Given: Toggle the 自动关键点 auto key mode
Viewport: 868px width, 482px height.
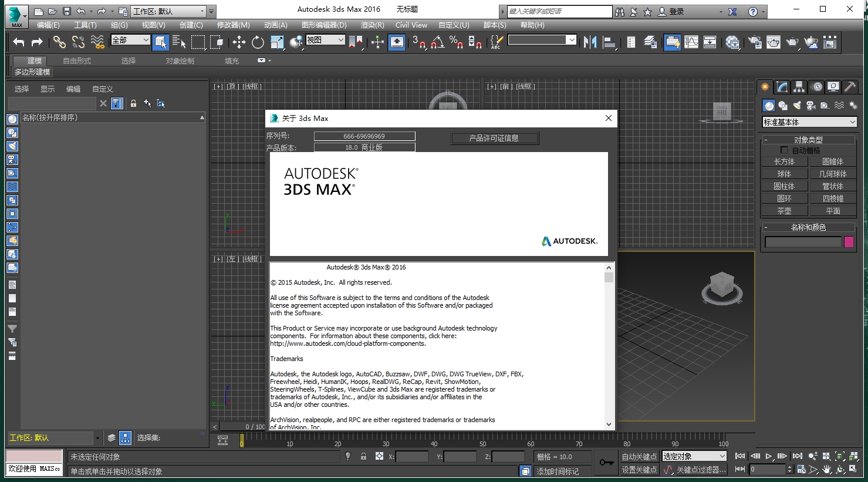Looking at the screenshot, I should 639,456.
